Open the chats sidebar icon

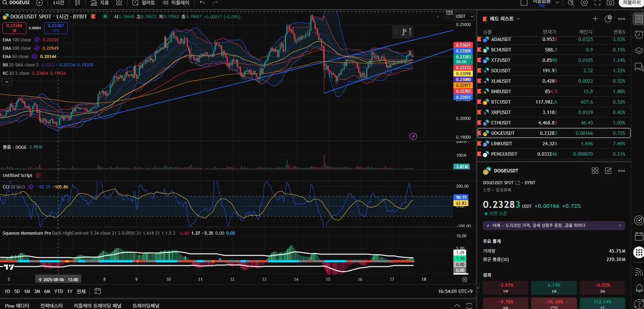tap(639, 67)
